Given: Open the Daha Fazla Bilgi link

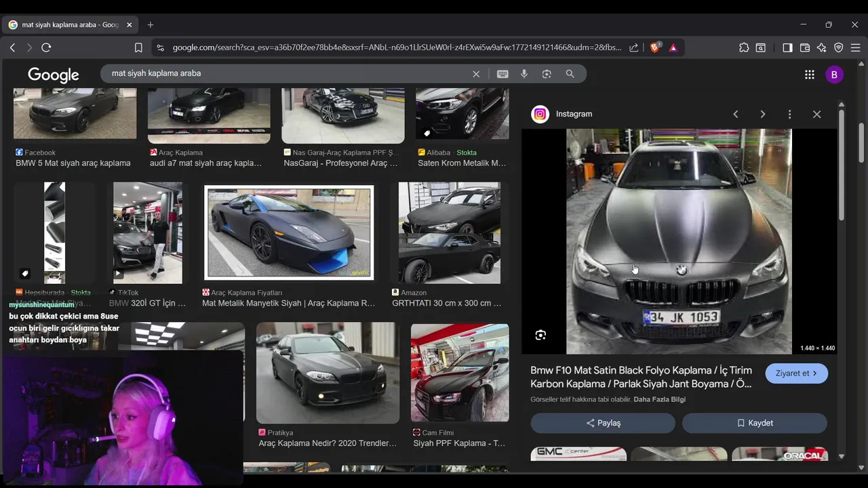Looking at the screenshot, I should click(x=659, y=399).
